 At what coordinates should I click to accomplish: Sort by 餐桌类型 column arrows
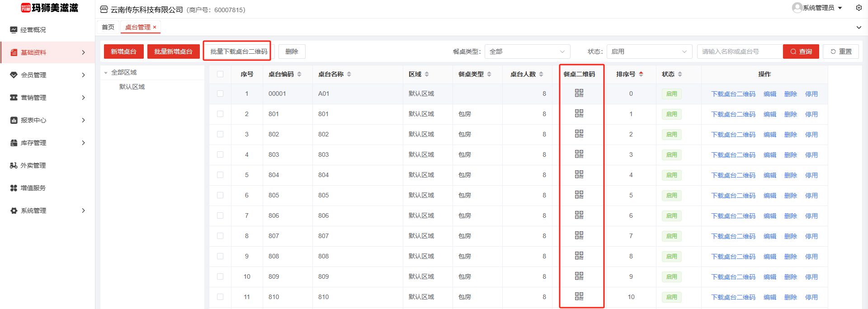[x=489, y=74]
